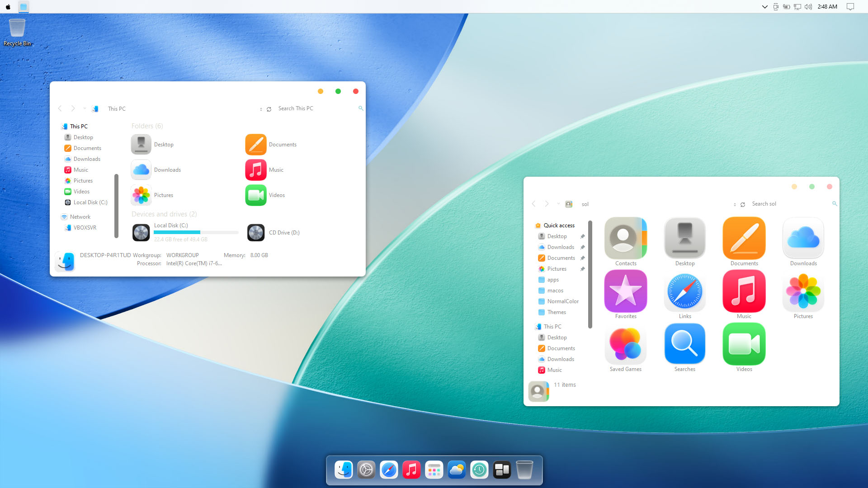Viewport: 868px width, 488px height.
Task: Show hidden tray icons chevron
Action: (x=764, y=7)
